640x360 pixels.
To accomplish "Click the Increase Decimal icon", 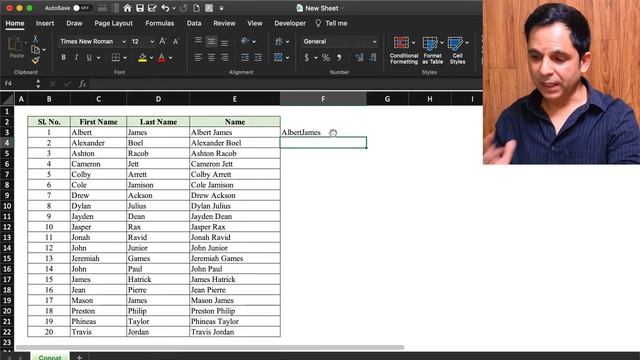I will 359,58.
